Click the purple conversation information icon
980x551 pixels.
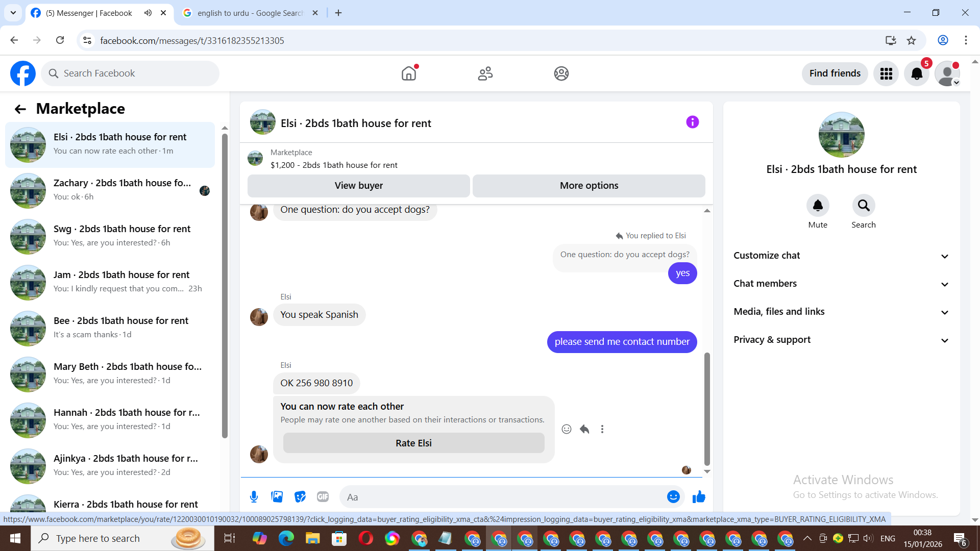(x=692, y=122)
